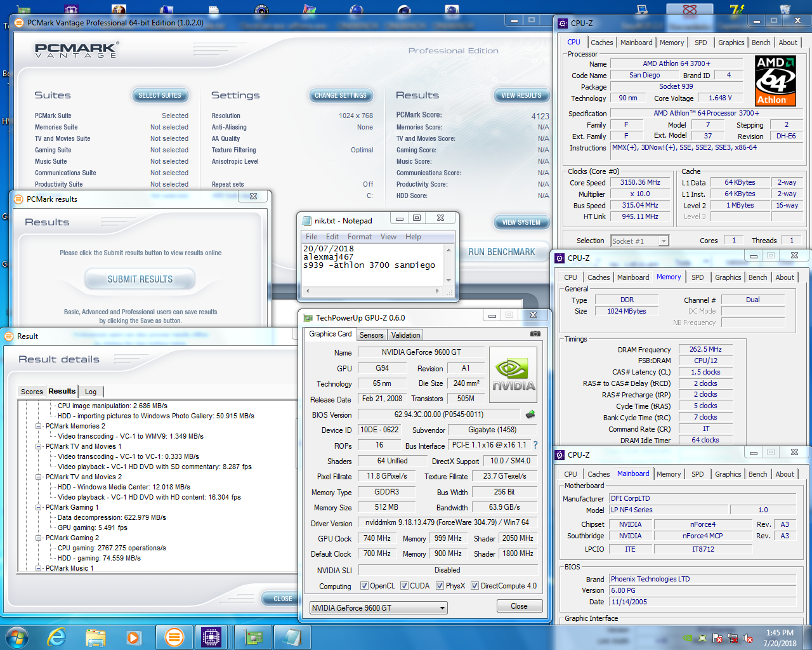This screenshot has height=650, width=812.
Task: Click the volume muted tray icon
Action: pos(749,638)
